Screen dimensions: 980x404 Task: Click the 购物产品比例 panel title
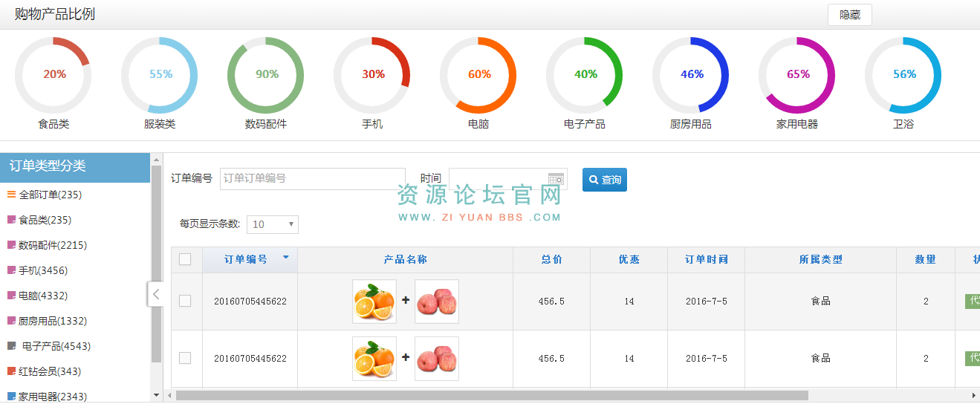click(55, 14)
